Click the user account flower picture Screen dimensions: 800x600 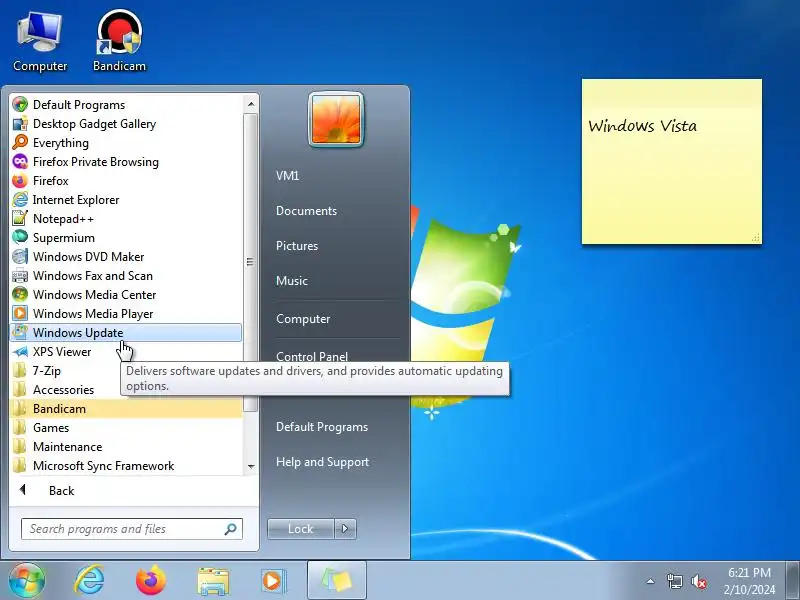[x=336, y=119]
